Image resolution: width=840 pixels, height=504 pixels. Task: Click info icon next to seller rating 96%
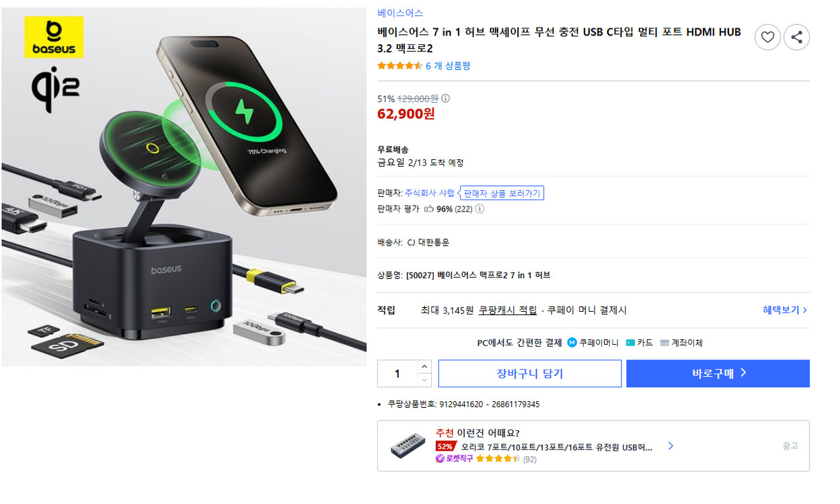click(480, 209)
